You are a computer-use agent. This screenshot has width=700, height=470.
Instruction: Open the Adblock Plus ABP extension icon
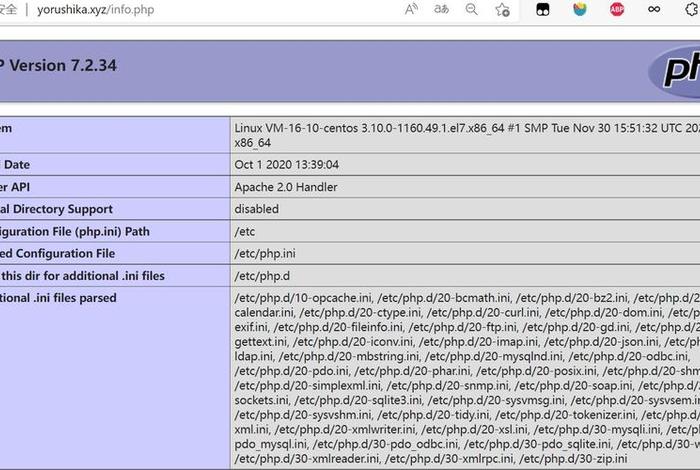point(617,9)
